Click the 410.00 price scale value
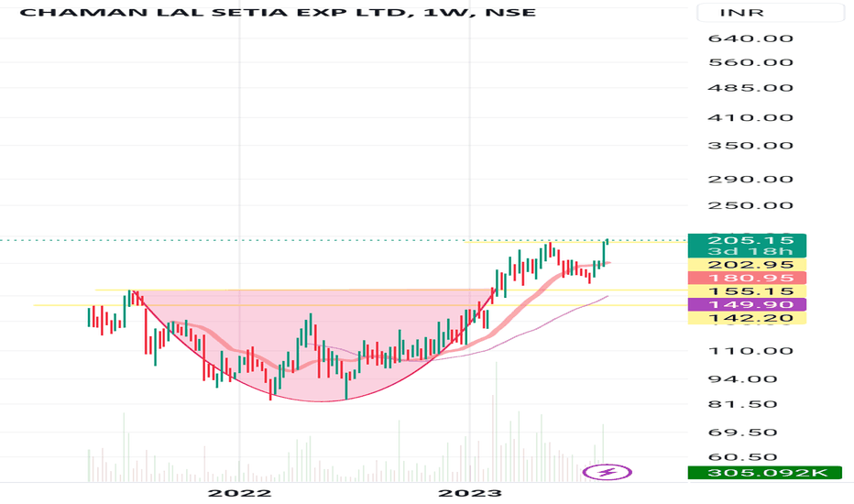This screenshot has height=504, width=854. [x=750, y=117]
